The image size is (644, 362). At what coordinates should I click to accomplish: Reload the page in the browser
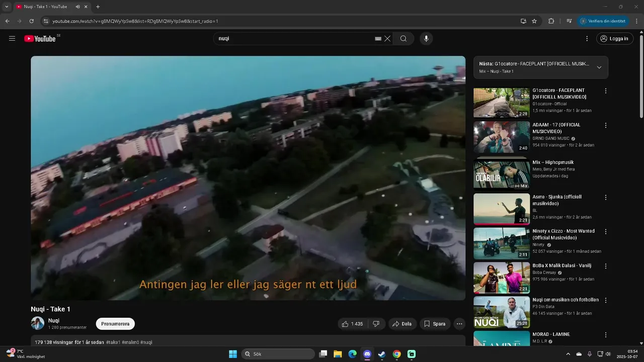tap(31, 21)
